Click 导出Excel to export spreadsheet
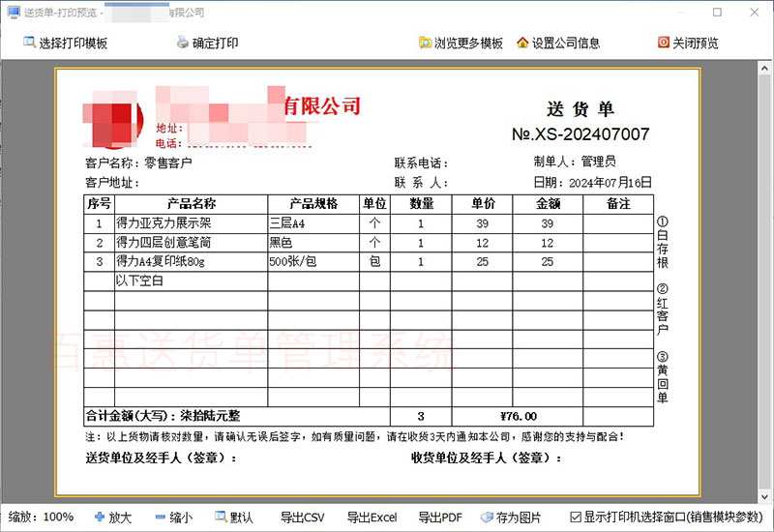 pos(372,517)
